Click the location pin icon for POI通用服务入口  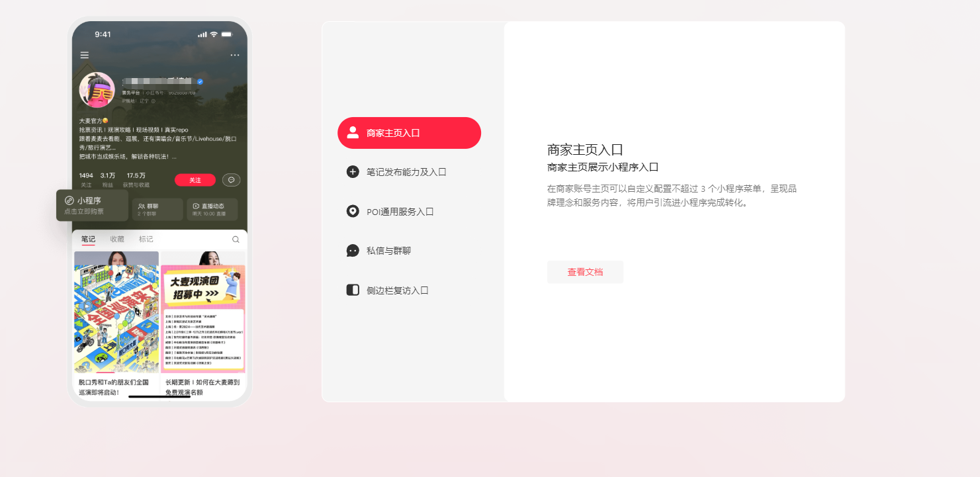(x=353, y=212)
